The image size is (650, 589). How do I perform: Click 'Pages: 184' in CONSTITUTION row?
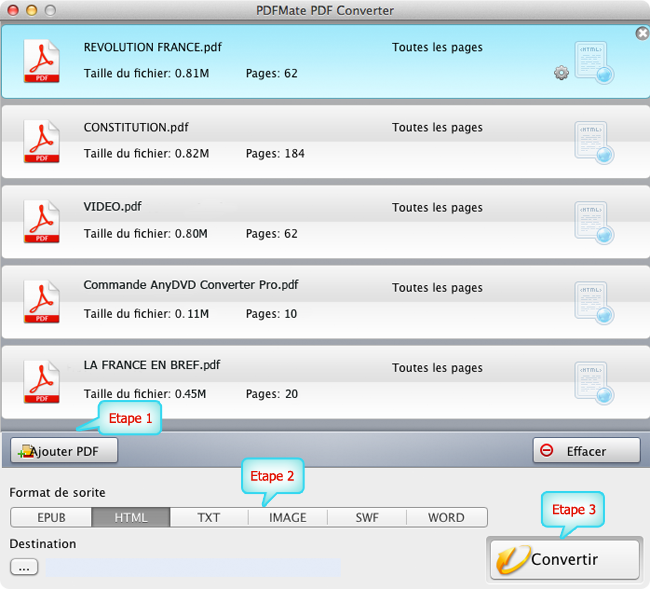[x=275, y=153]
